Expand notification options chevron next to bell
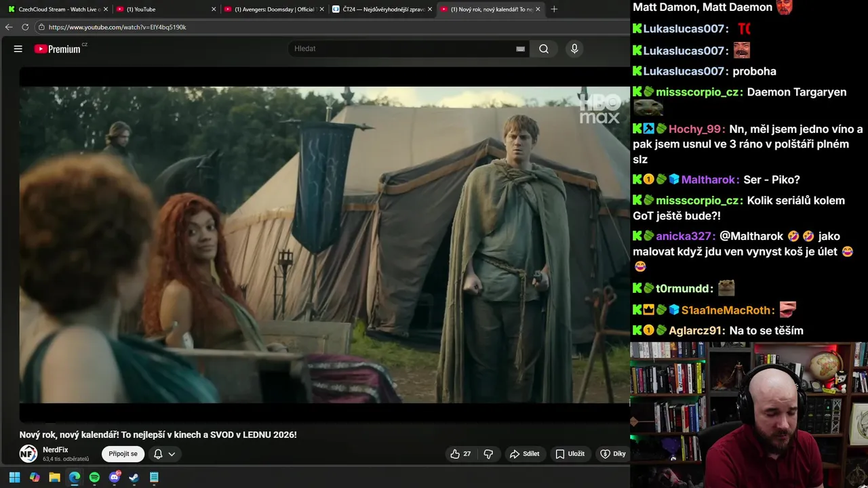 tap(172, 454)
